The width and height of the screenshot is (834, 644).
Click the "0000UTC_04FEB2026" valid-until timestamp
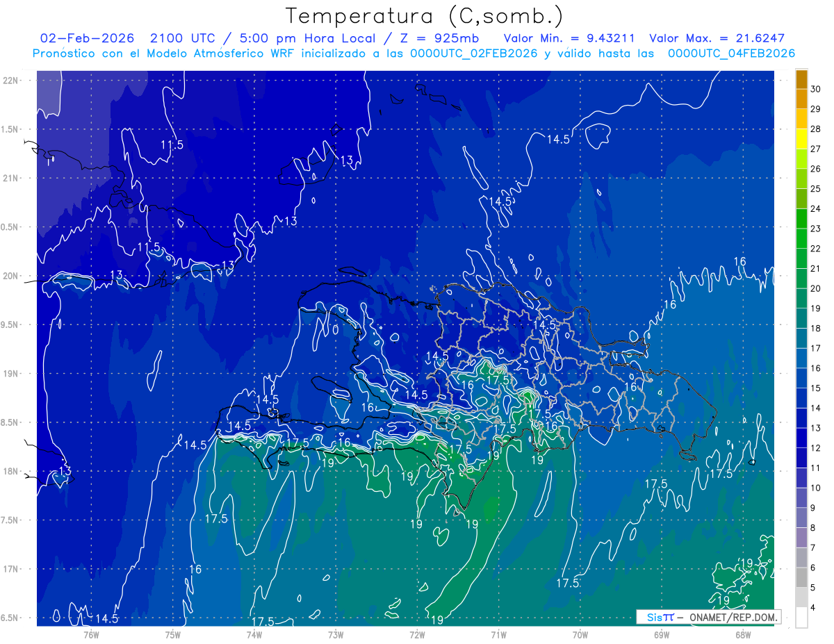click(x=731, y=53)
